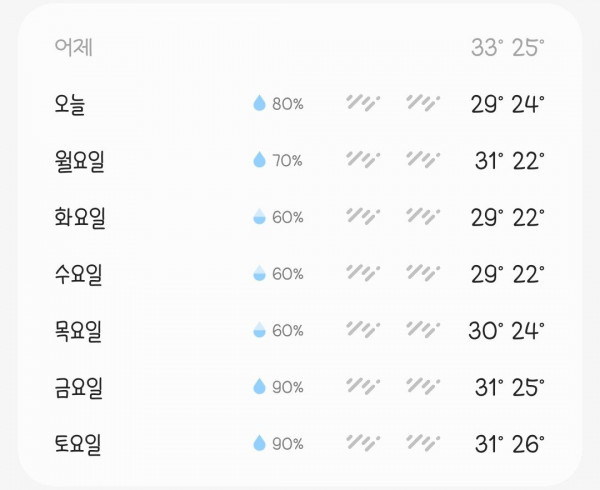Image resolution: width=600 pixels, height=490 pixels.
Task: Select the 화요일 day label
Action: point(80,218)
